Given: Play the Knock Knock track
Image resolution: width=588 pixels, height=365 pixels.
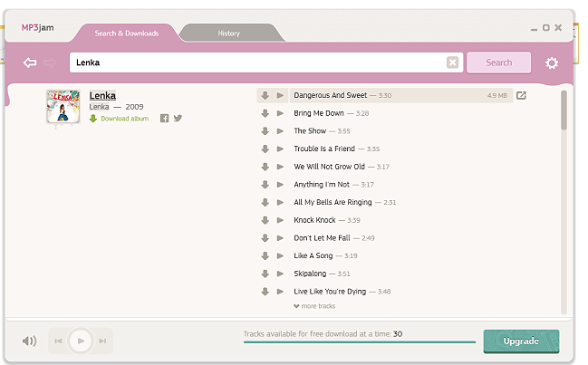Looking at the screenshot, I should coord(280,220).
